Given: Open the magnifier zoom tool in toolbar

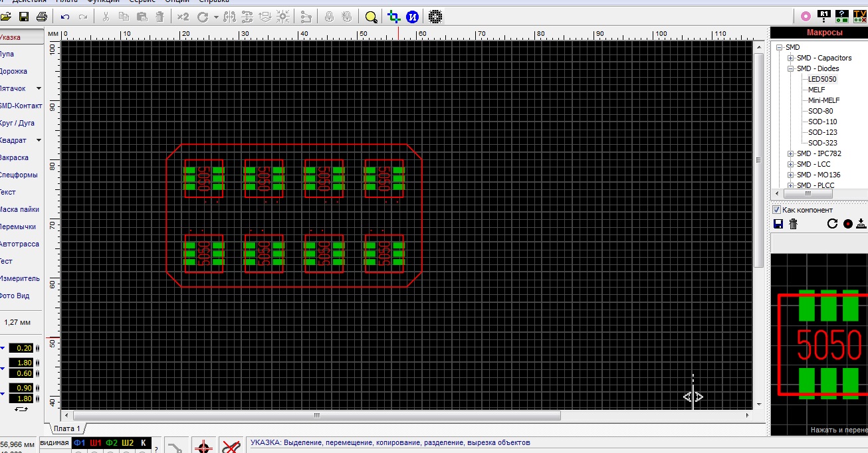Looking at the screenshot, I should 372,17.
